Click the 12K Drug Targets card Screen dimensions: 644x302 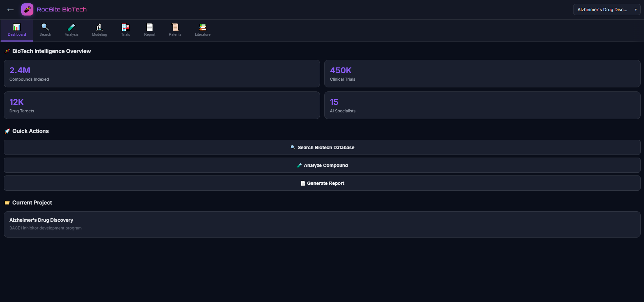pos(162,105)
